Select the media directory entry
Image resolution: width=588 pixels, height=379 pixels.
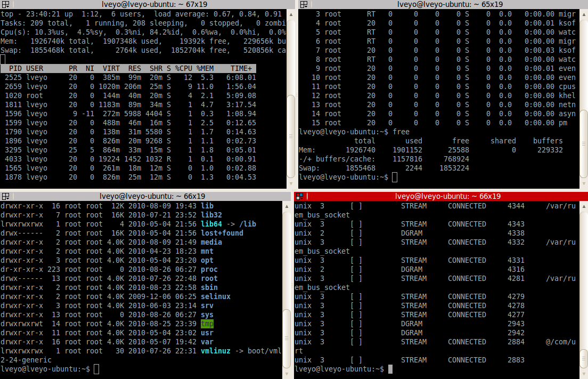(x=211, y=241)
